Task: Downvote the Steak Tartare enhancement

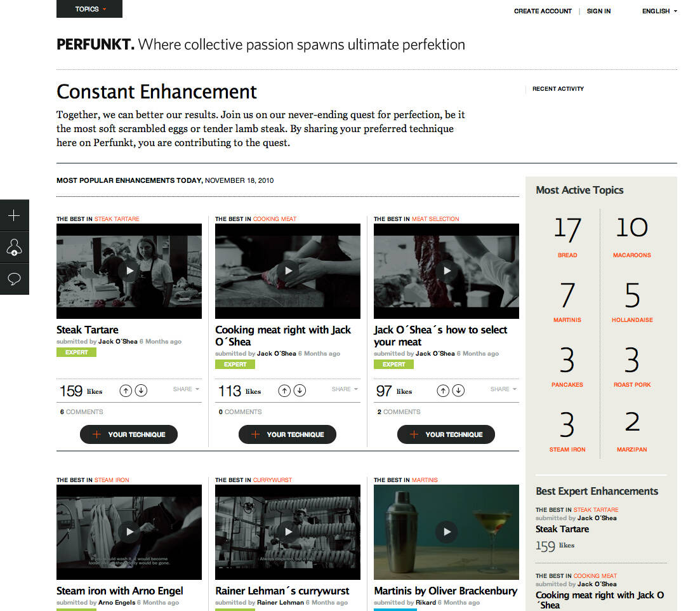Action: click(141, 391)
